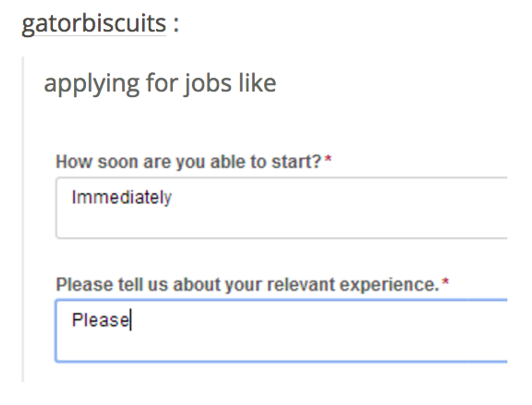This screenshot has width=532, height=405.
Task: Click the 'How soon are you able to start?' label
Action: [189, 162]
